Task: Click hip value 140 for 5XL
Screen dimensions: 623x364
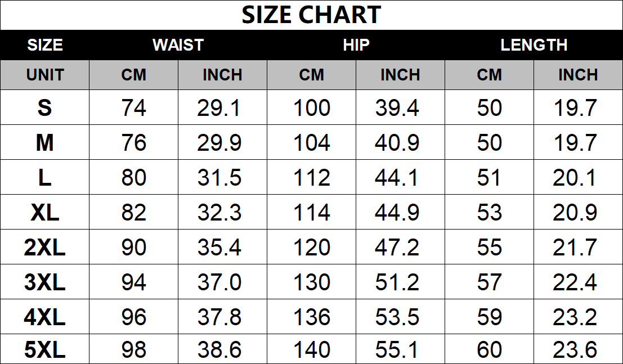Action: point(312,350)
